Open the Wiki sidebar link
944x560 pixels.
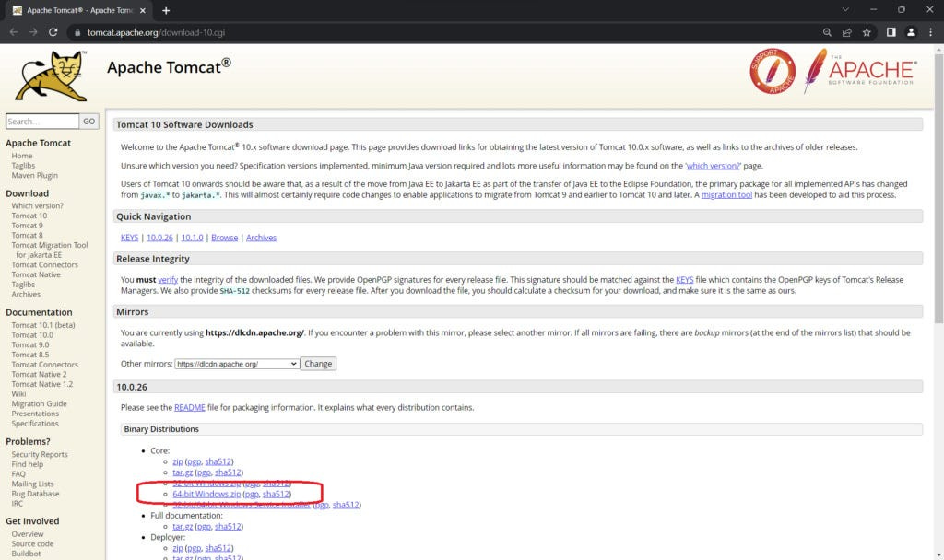(x=18, y=394)
